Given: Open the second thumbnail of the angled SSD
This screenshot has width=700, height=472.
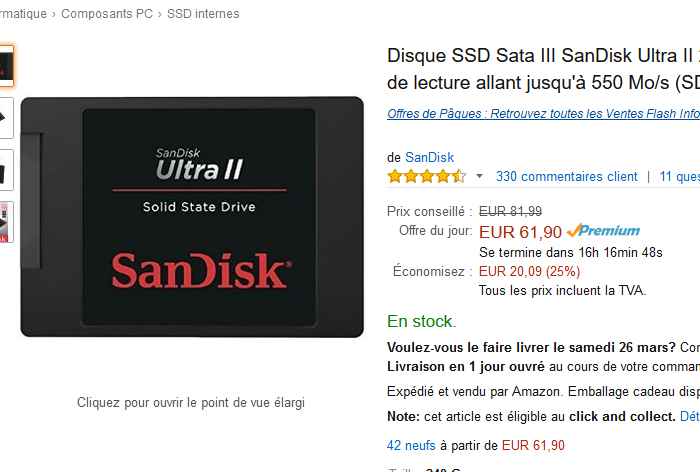Looking at the screenshot, I should (6, 118).
